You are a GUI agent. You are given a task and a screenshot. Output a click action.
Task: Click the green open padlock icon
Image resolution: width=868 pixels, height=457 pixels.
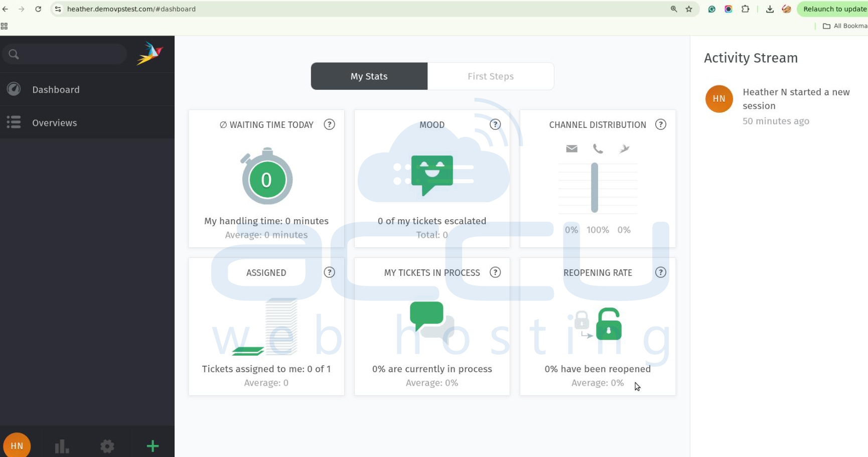tap(609, 324)
